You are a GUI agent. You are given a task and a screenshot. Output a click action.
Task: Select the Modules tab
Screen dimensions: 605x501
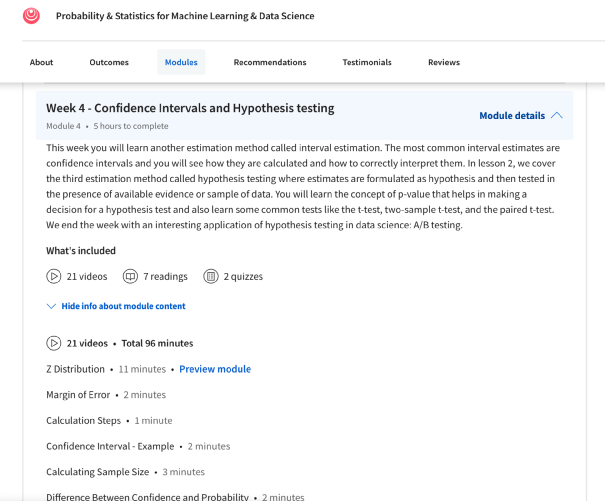(181, 62)
